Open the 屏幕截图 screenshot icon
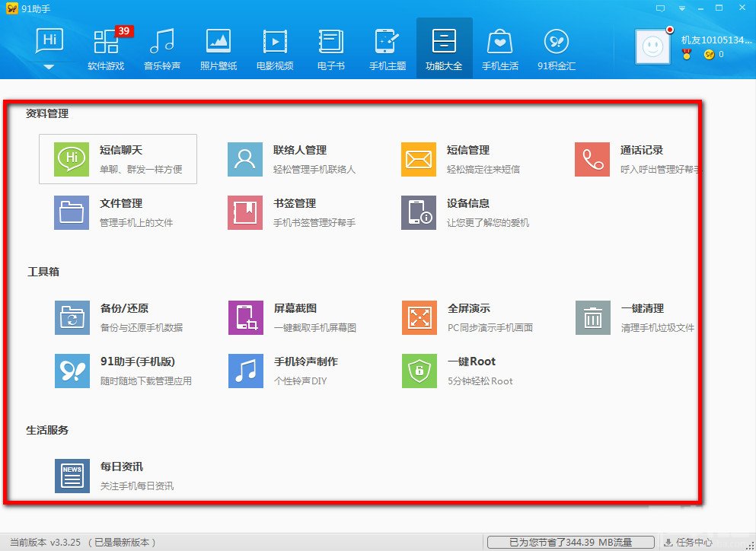Image resolution: width=756 pixels, height=551 pixels. tap(246, 317)
